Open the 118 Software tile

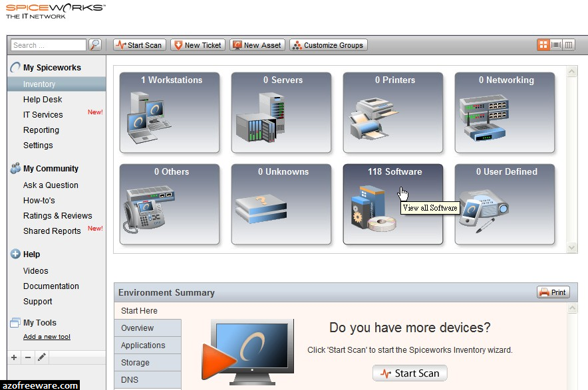click(x=393, y=199)
